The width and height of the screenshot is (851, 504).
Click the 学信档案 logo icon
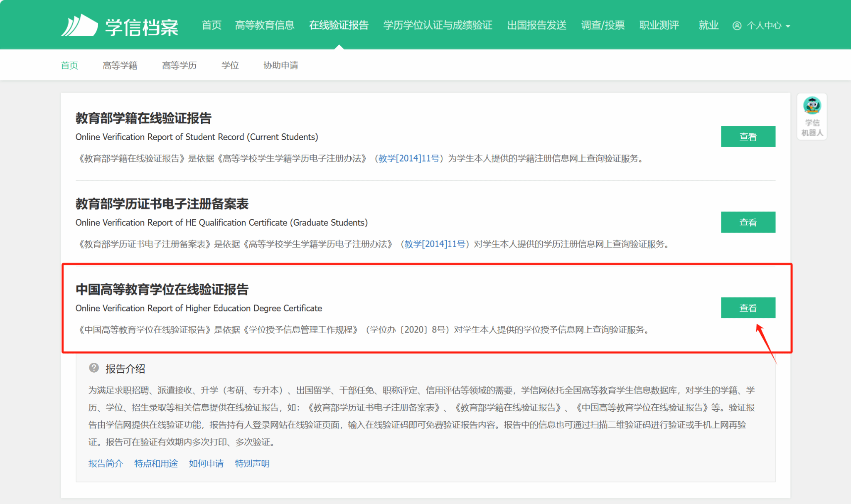[79, 25]
